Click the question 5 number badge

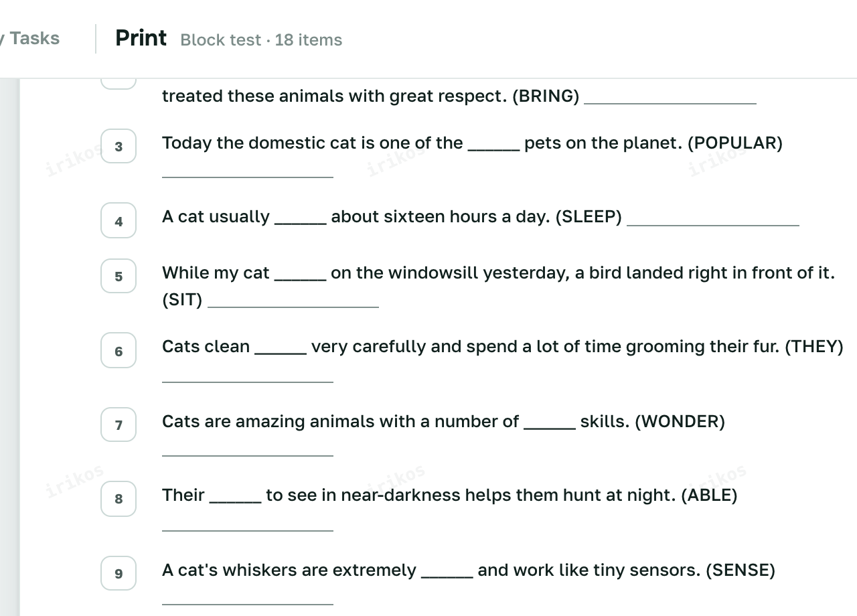[119, 277]
